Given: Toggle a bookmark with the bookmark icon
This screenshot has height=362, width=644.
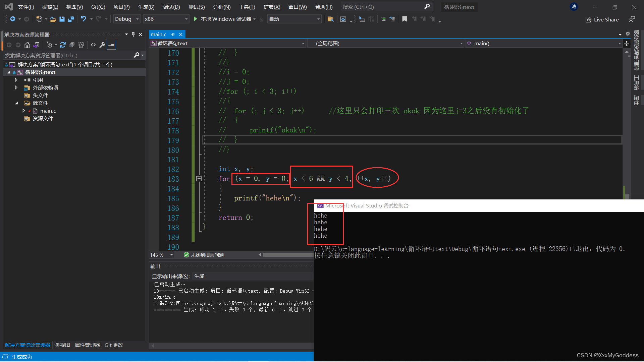Looking at the screenshot, I should coord(405,19).
